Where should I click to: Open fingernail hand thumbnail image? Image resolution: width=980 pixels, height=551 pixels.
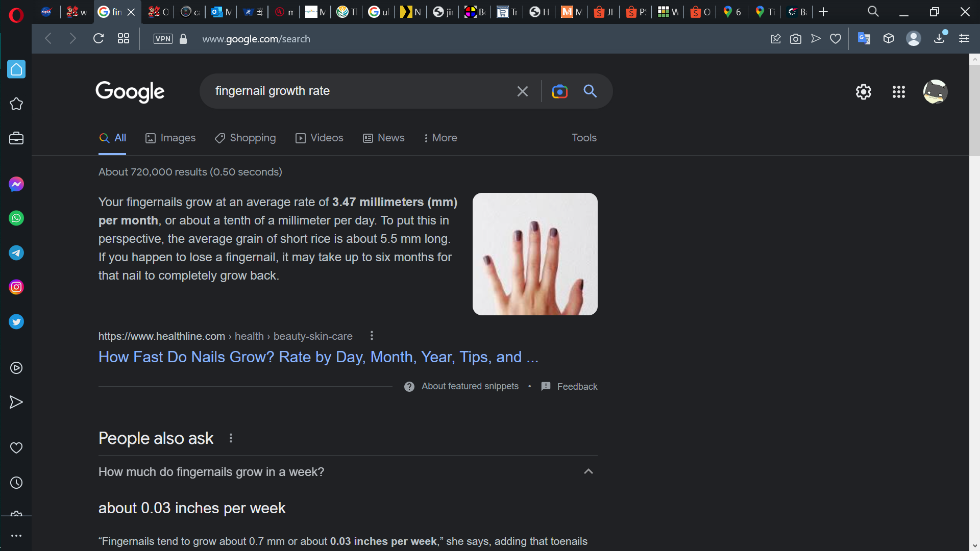coord(535,254)
